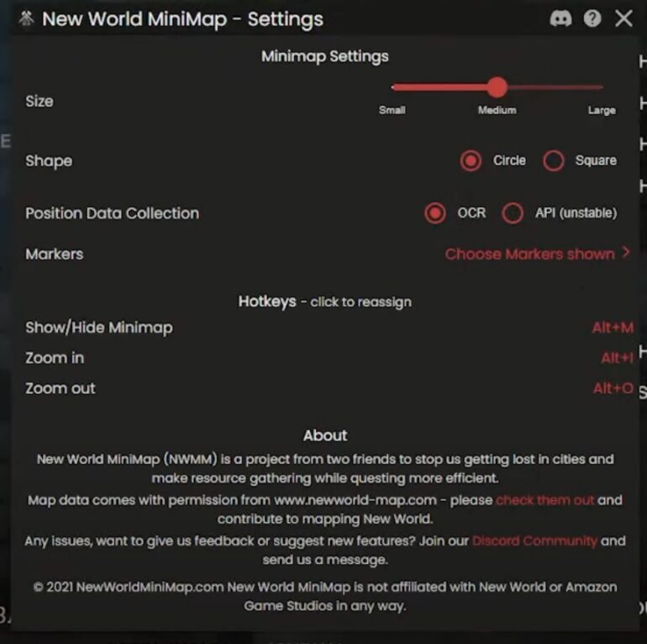Expand markers via the chevron arrow
This screenshot has height=644, width=647.
coord(626,252)
